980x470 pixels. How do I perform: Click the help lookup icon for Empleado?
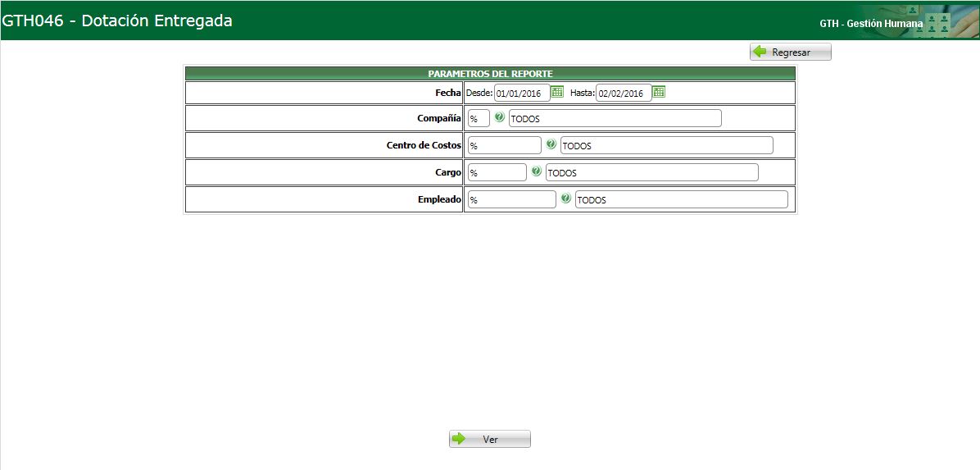click(565, 198)
